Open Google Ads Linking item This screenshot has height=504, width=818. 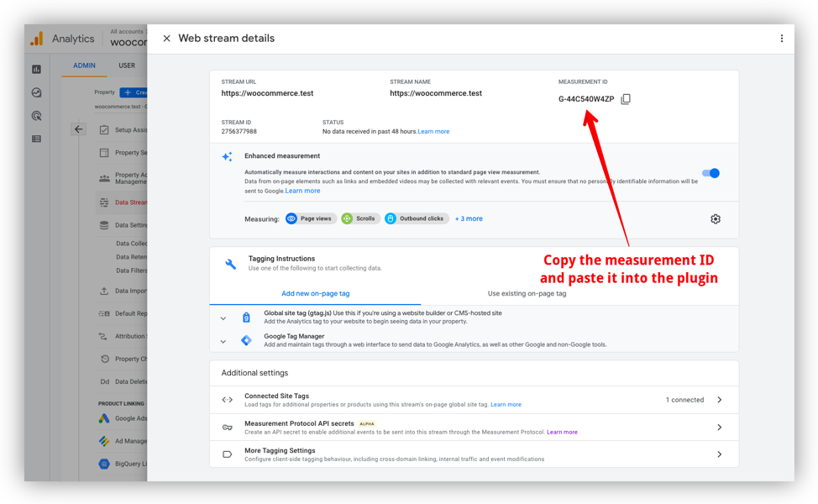(123, 418)
